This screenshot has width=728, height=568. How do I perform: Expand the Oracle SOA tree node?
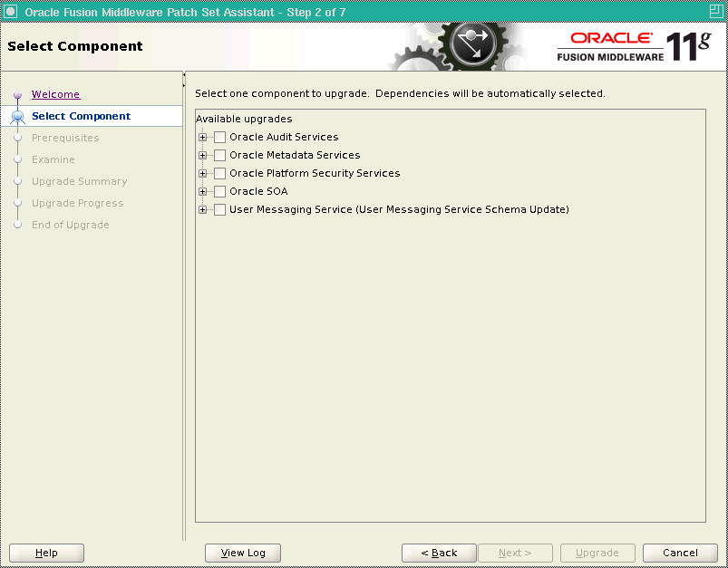click(202, 192)
